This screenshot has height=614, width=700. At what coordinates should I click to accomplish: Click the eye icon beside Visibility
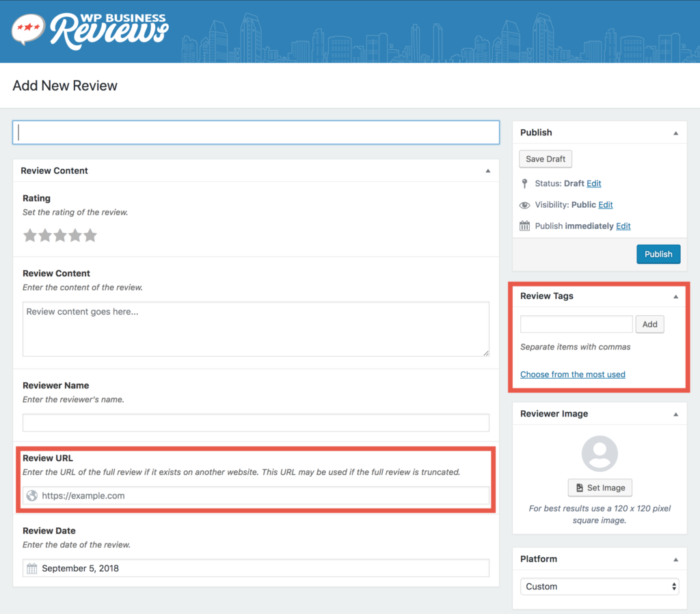click(524, 205)
